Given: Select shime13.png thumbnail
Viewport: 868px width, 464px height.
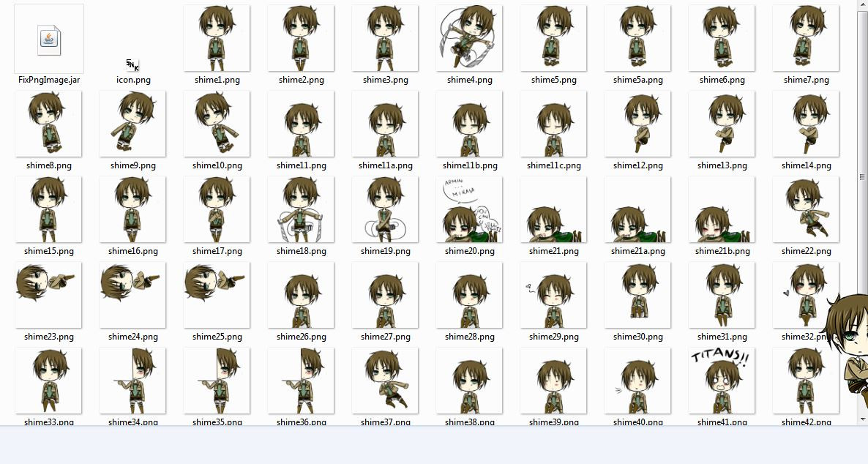Looking at the screenshot, I should click(x=722, y=124).
